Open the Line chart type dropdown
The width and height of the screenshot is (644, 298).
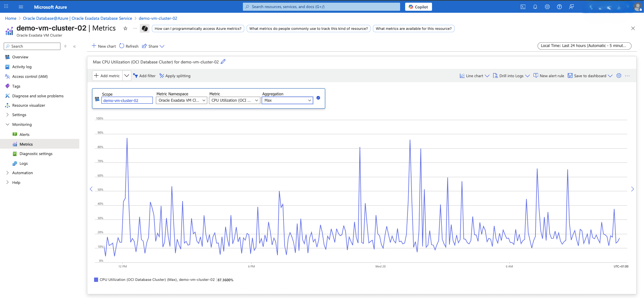click(x=474, y=76)
